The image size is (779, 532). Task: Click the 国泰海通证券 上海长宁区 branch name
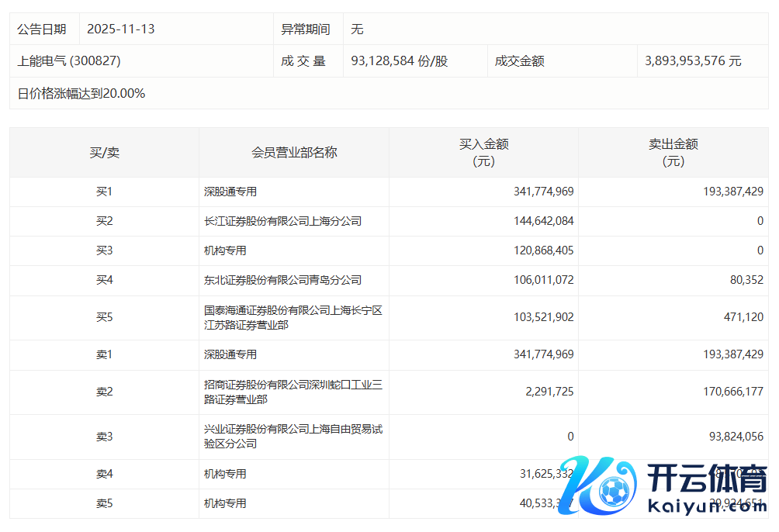coord(293,318)
